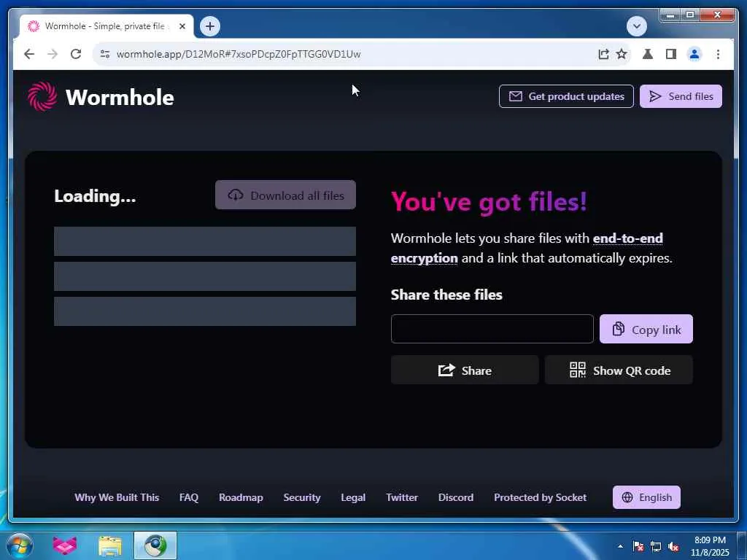Screen dimensions: 747x560
Task: Click the You've got files! heading
Action: (x=489, y=202)
